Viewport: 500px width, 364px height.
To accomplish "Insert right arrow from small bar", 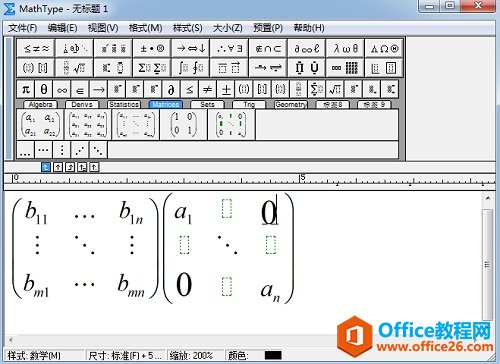I will (x=98, y=89).
